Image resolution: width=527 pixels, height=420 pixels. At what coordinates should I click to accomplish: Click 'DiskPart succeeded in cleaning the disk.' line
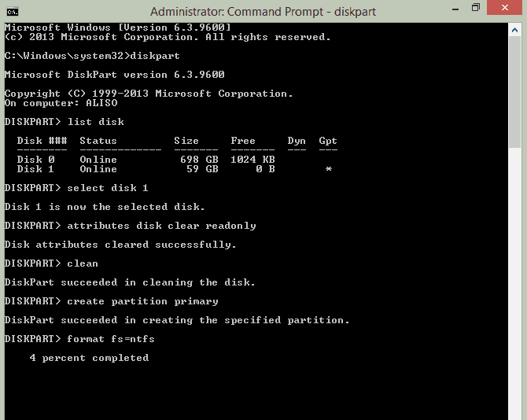point(130,282)
